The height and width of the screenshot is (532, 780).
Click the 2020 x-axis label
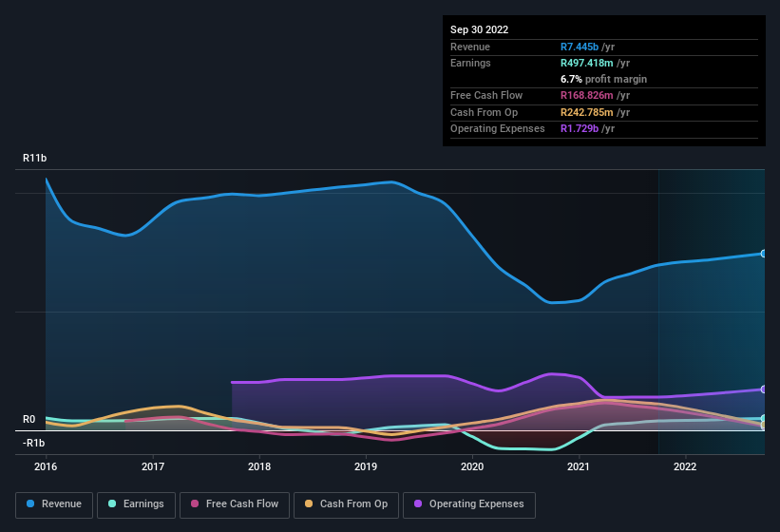(472, 466)
